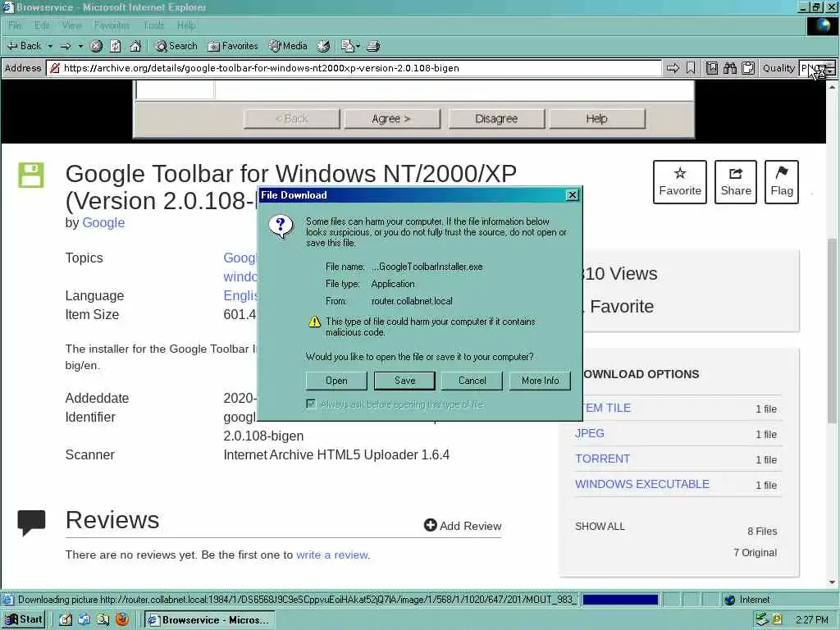Click the framed bookmark icon in the address toolbar
840x630 pixels.
[x=711, y=68]
